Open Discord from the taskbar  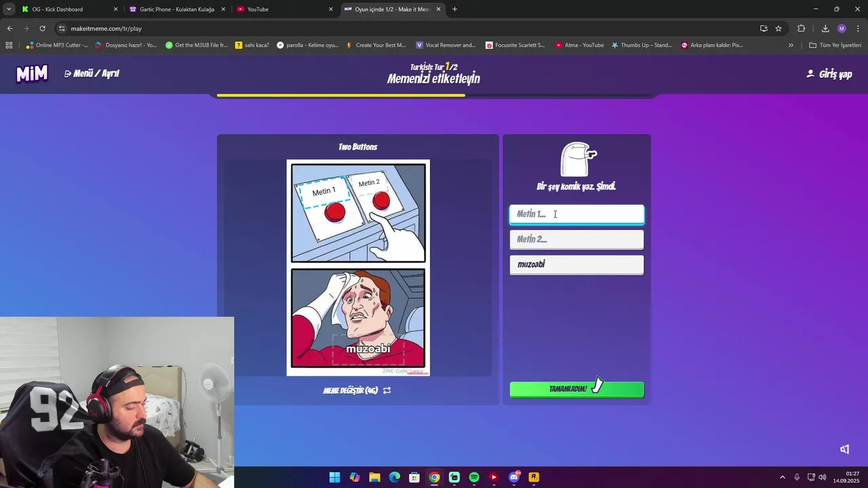click(514, 477)
